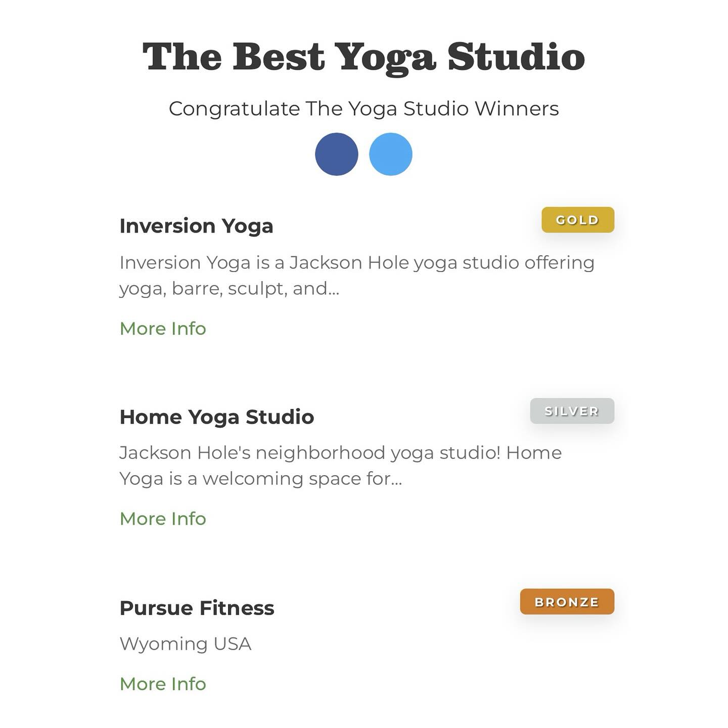Select the BRONZE award badge
This screenshot has height=728, width=728.
point(567,602)
